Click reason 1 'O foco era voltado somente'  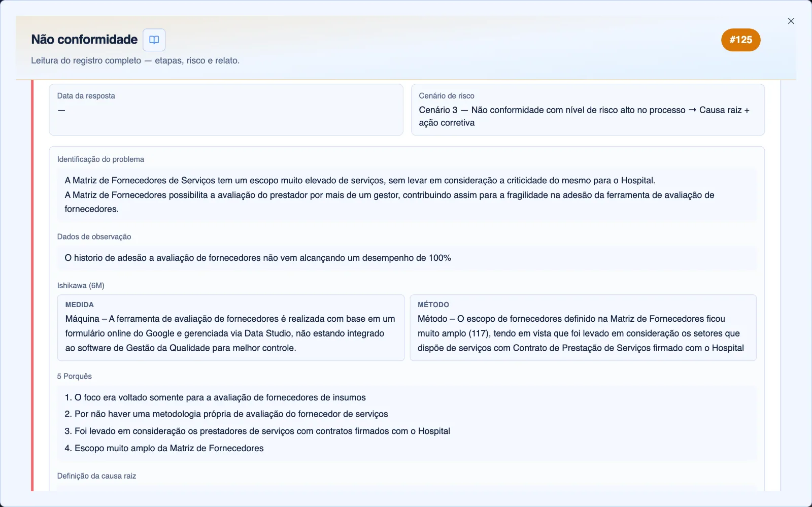pyautogui.click(x=215, y=397)
